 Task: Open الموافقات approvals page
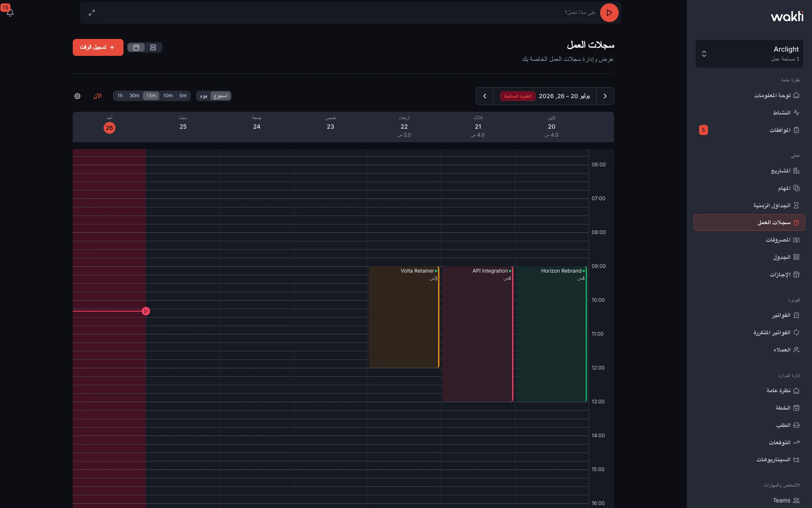(x=749, y=130)
